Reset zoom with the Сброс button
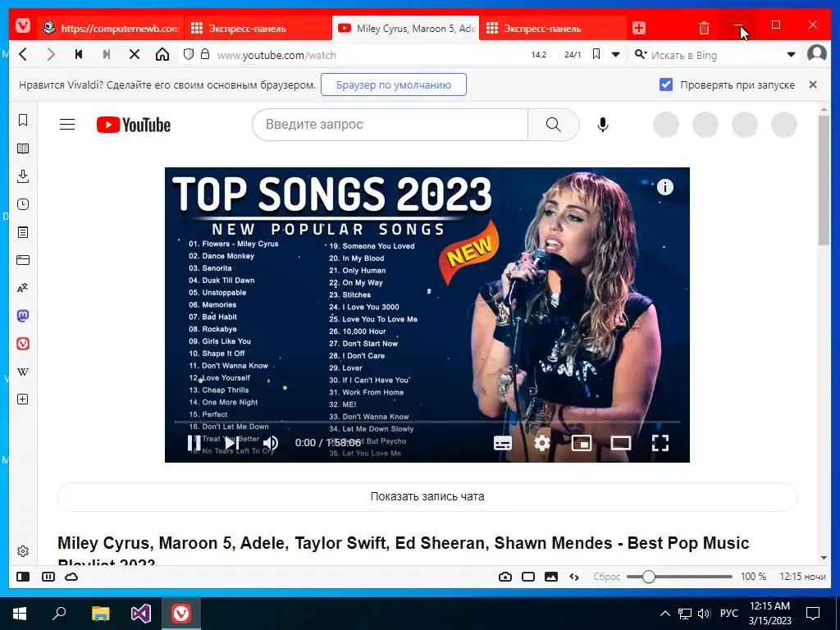Image resolution: width=840 pixels, height=630 pixels. [606, 577]
